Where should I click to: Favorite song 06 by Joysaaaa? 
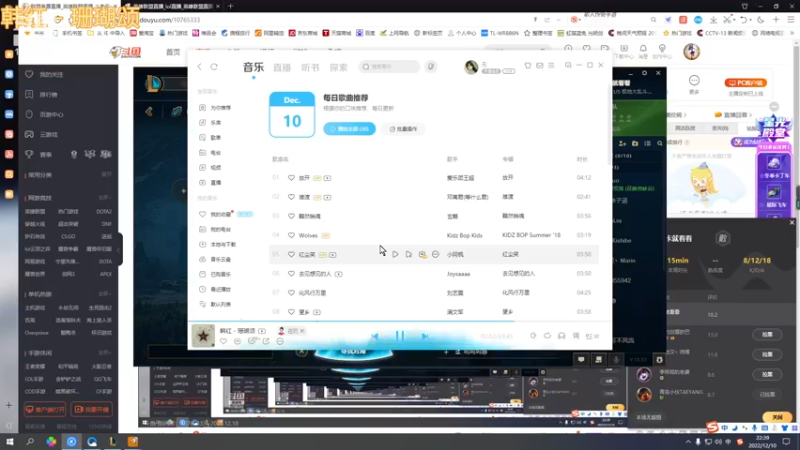coord(291,273)
